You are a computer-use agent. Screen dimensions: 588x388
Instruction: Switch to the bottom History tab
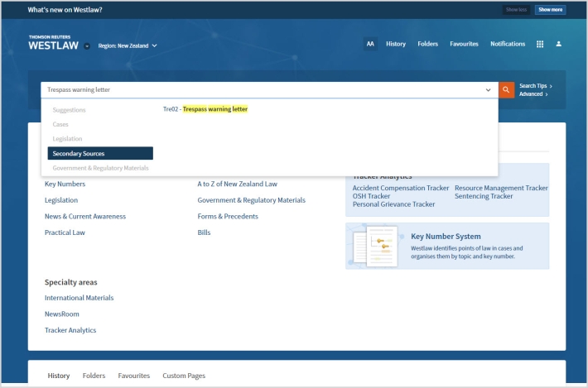click(59, 376)
